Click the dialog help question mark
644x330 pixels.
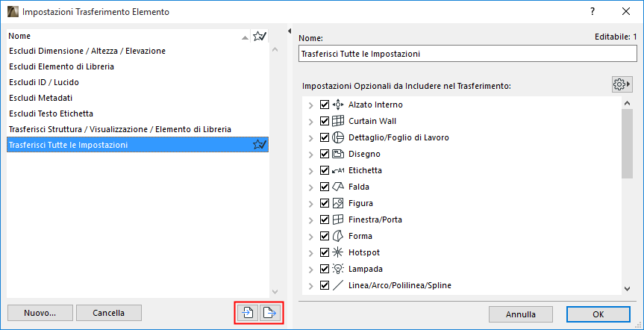(593, 12)
